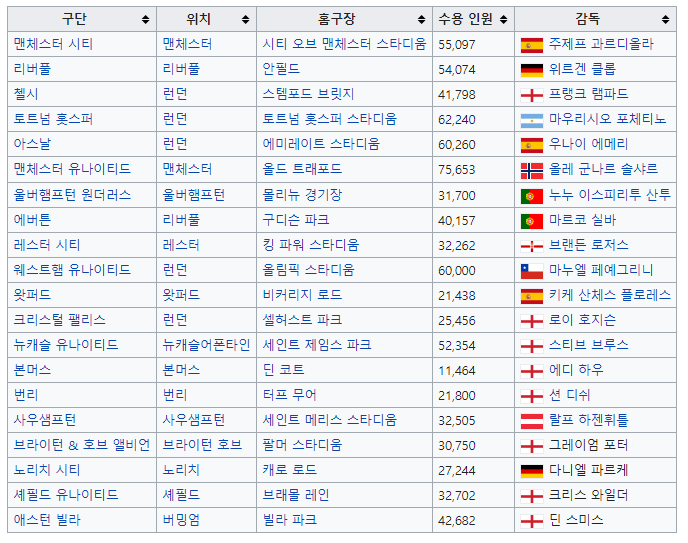Open the 아스날 club link

[x=32, y=144]
